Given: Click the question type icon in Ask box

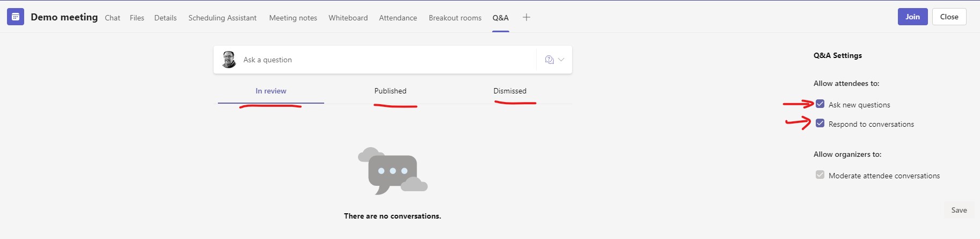Looking at the screenshot, I should point(549,60).
